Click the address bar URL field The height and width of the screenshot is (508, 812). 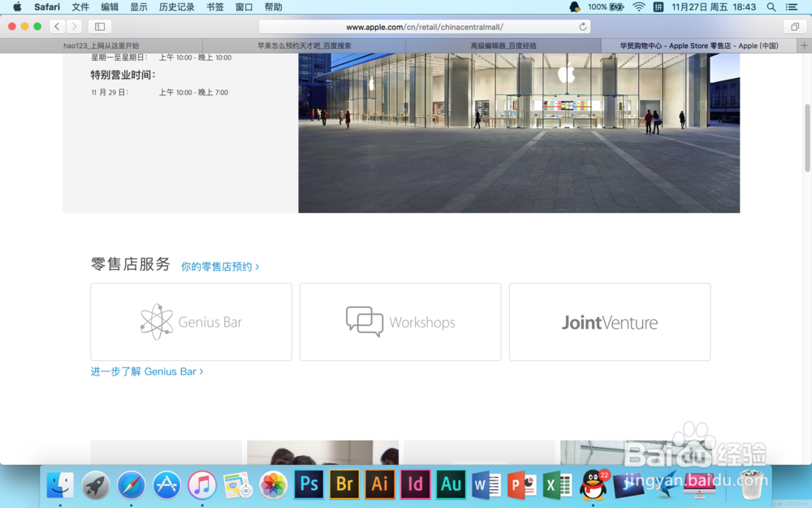coord(424,27)
